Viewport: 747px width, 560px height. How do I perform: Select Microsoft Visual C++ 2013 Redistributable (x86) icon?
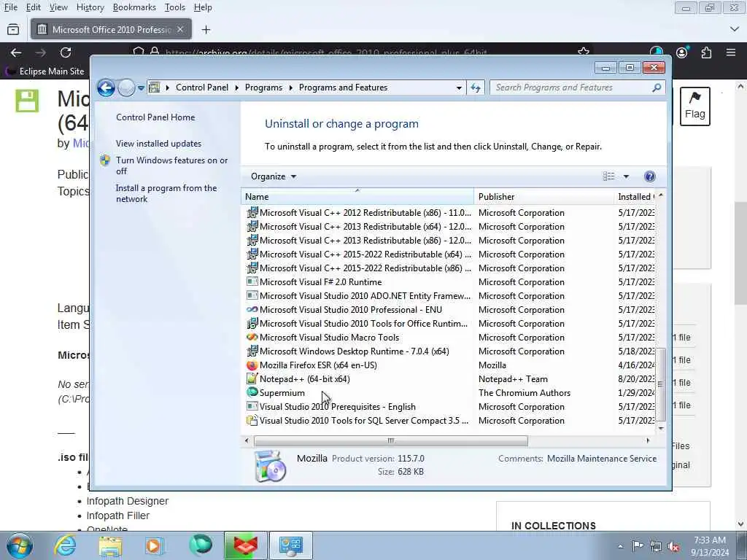pyautogui.click(x=252, y=241)
